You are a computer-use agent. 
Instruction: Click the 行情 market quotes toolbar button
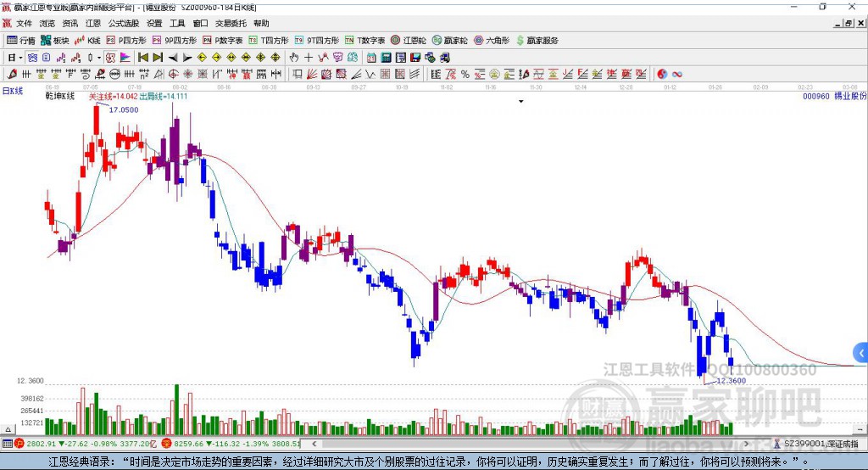21,41
